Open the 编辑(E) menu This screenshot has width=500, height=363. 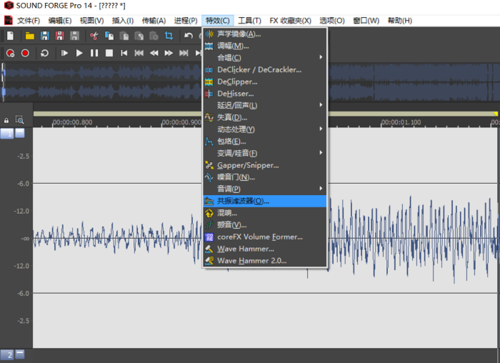(x=60, y=21)
